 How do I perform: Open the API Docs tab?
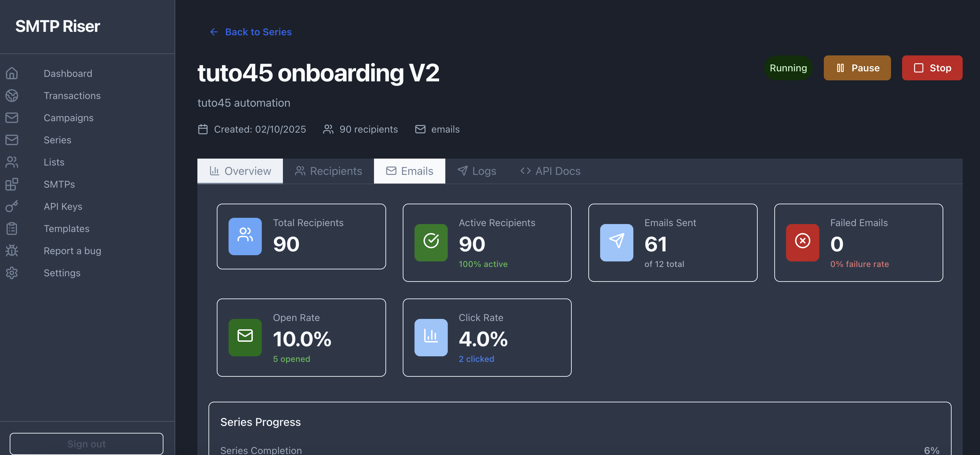[550, 171]
